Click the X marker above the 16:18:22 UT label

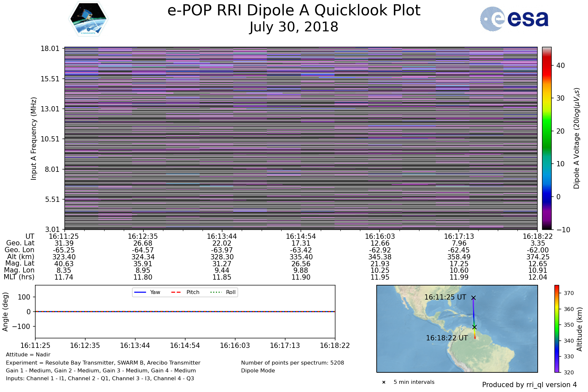tap(474, 327)
